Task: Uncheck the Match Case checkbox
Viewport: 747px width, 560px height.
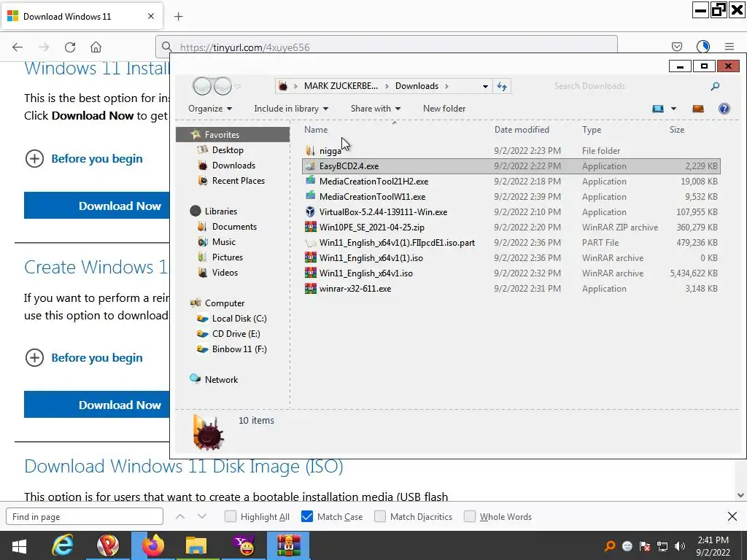Action: [307, 516]
